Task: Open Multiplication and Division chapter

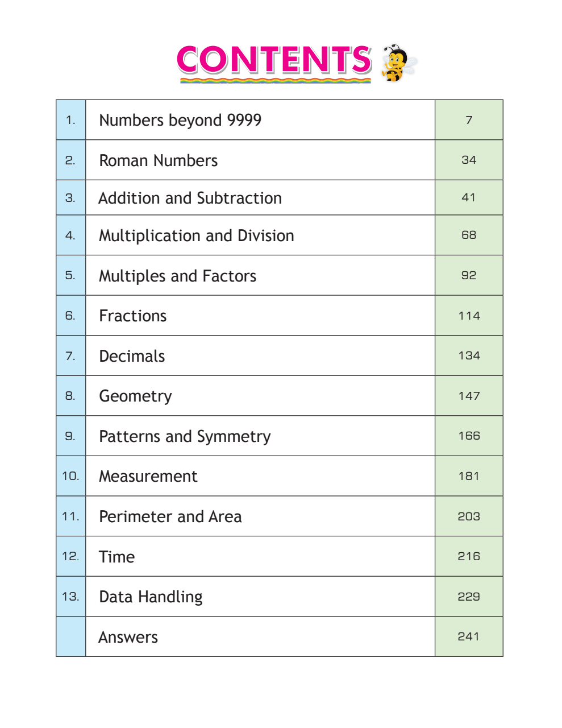Action: coord(197,235)
